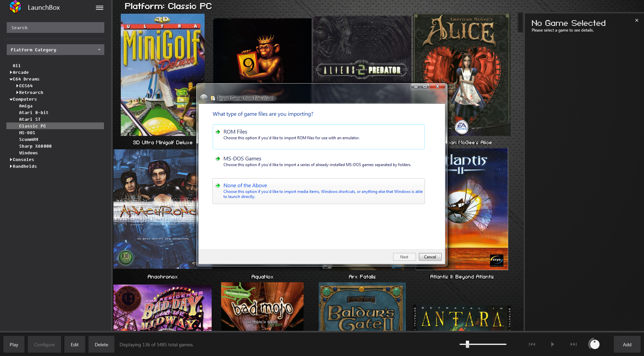Select 3D Ultra Minigolf Deluxe cover
The image size is (644, 356).
(x=162, y=74)
